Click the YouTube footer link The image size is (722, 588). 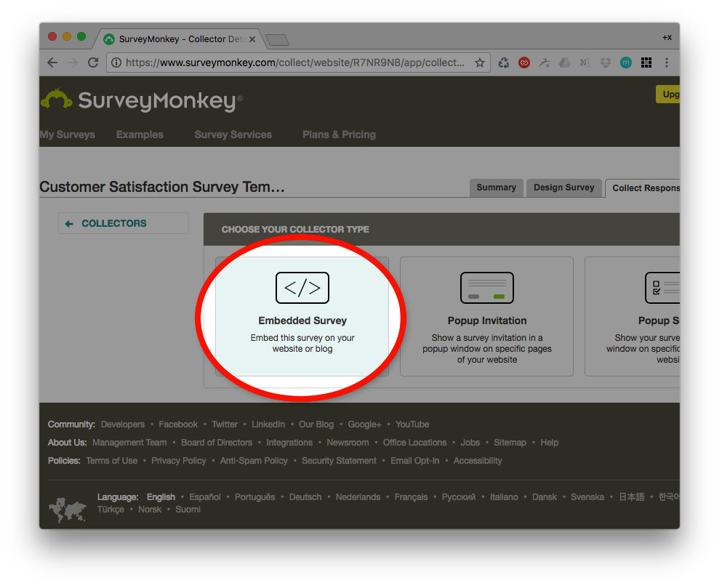412,424
